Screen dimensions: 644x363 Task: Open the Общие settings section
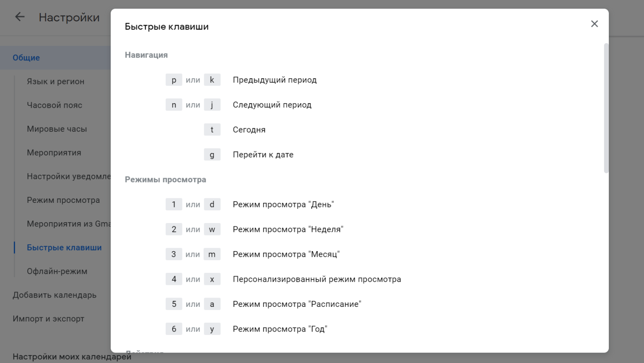(x=26, y=58)
